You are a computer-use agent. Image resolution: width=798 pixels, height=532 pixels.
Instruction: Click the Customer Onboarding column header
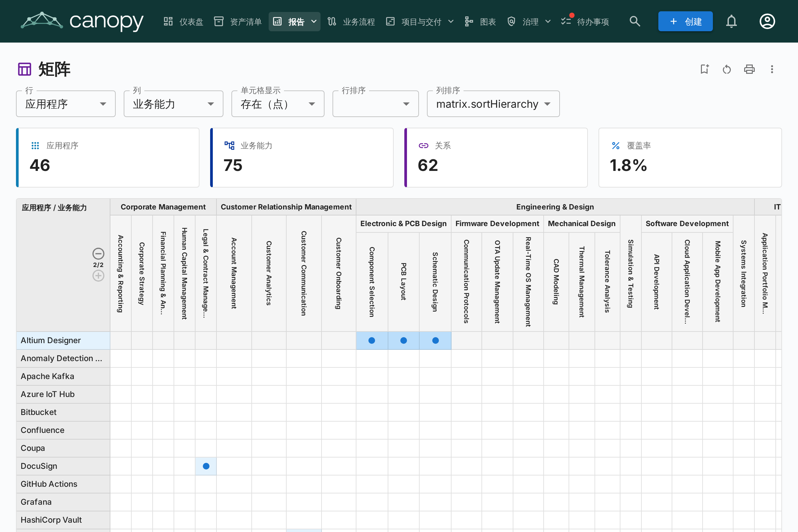click(x=338, y=273)
